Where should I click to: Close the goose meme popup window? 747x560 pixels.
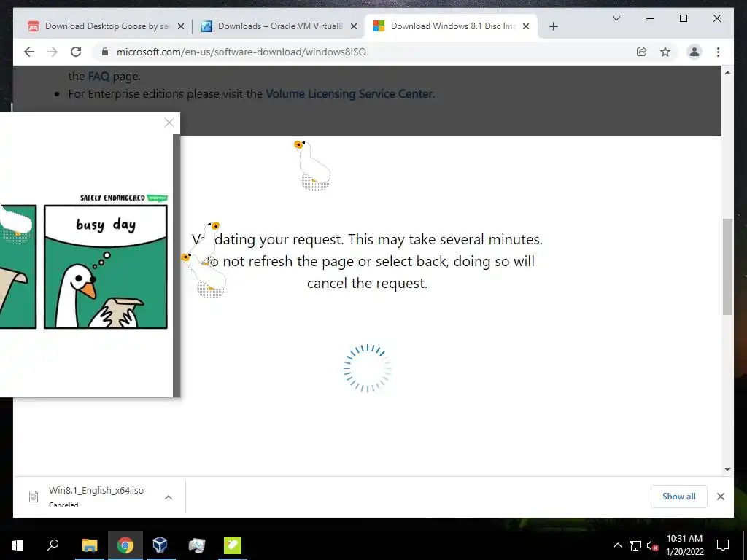coord(169,122)
